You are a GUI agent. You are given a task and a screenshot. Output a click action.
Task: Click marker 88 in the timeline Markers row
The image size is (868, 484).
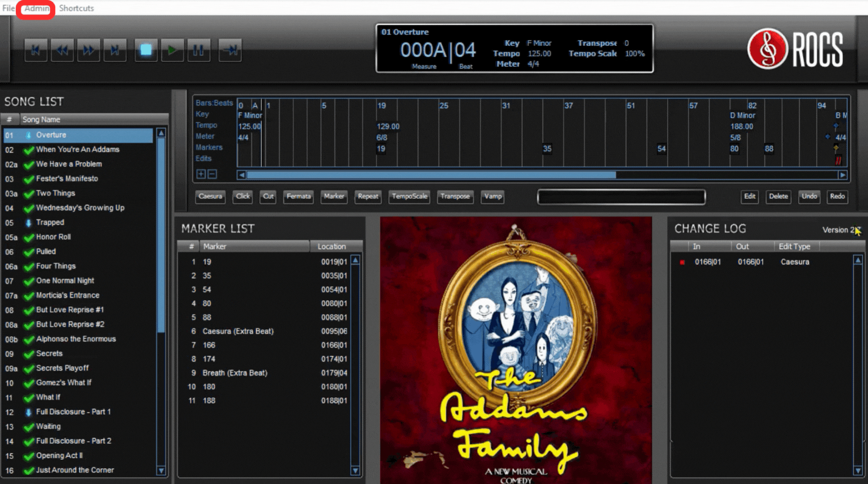pyautogui.click(x=769, y=148)
